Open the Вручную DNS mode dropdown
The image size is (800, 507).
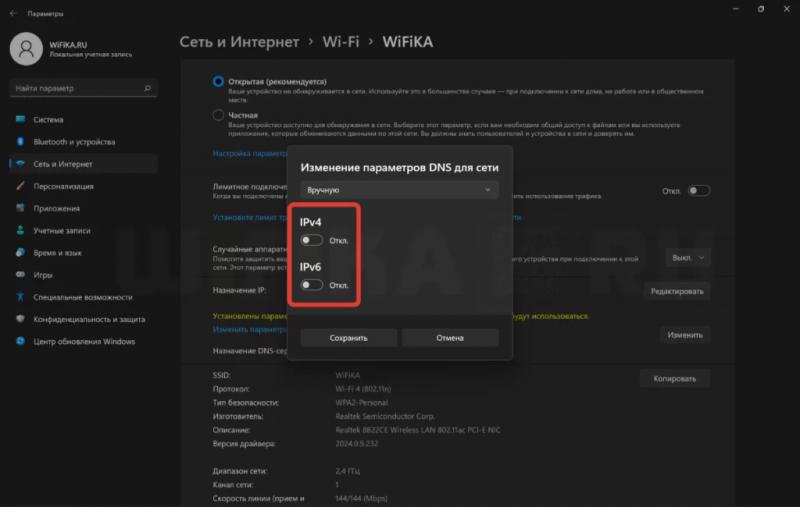(399, 190)
